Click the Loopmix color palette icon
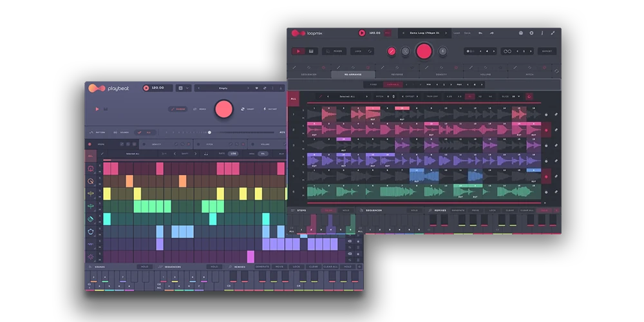This screenshot has width=644, height=322. click(x=521, y=33)
